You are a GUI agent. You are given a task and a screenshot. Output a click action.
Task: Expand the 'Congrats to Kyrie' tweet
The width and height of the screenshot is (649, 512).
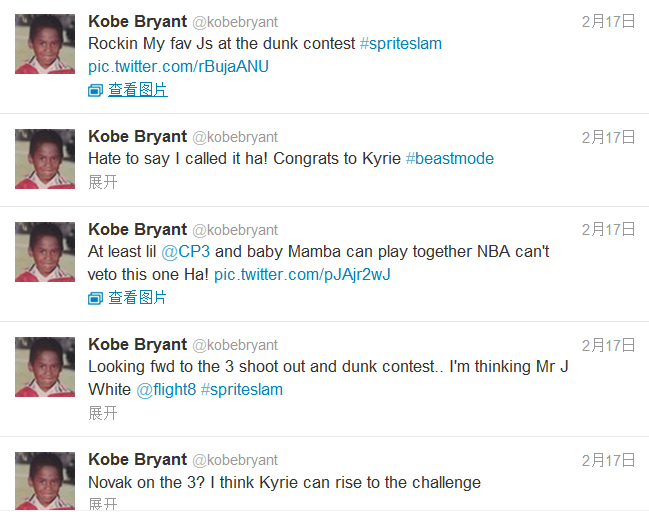click(103, 182)
